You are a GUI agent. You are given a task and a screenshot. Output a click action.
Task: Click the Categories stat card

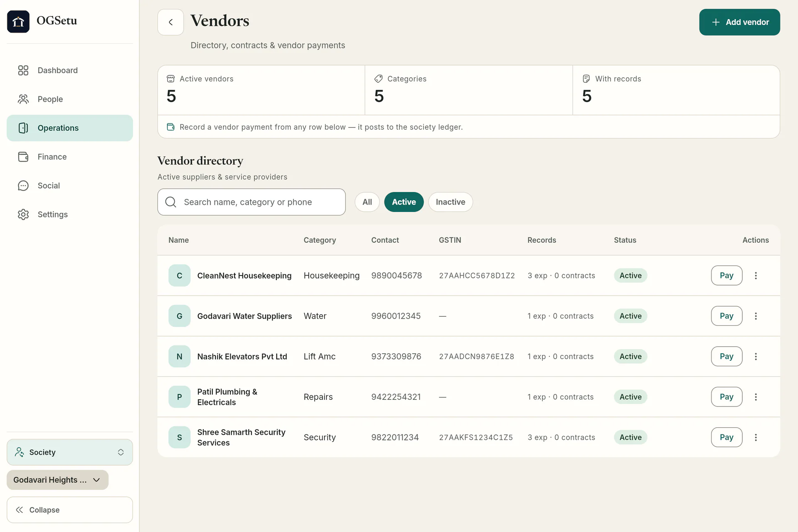pyautogui.click(x=468, y=90)
